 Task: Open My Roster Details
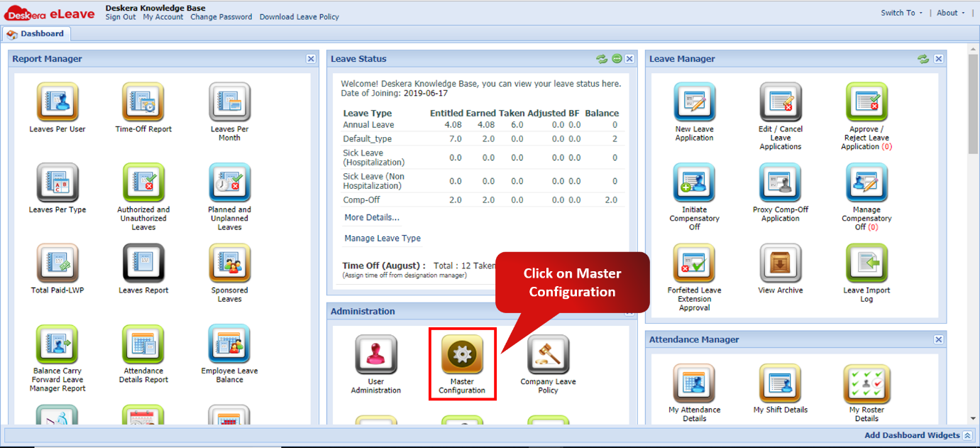coord(866,384)
